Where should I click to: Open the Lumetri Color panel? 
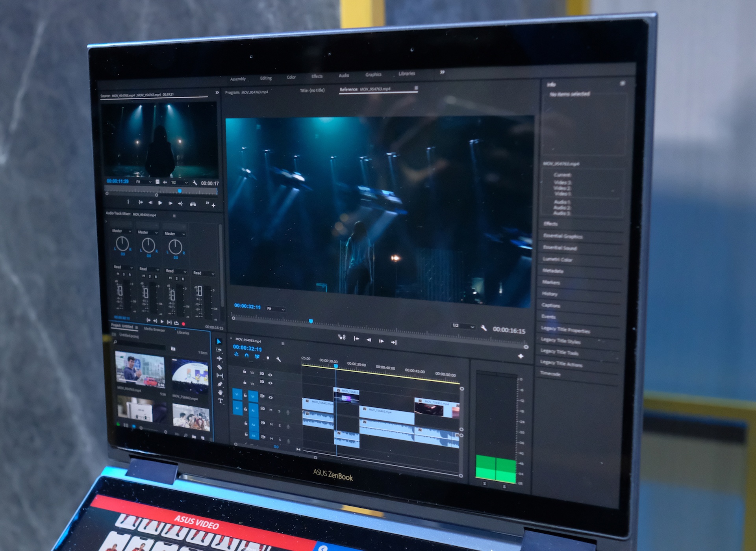pyautogui.click(x=558, y=259)
